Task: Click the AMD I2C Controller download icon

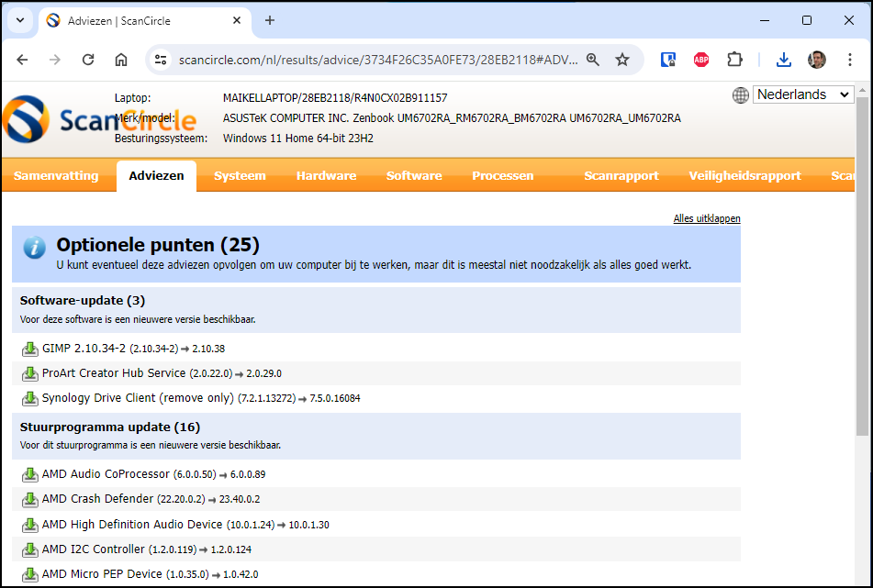Action: coord(29,549)
